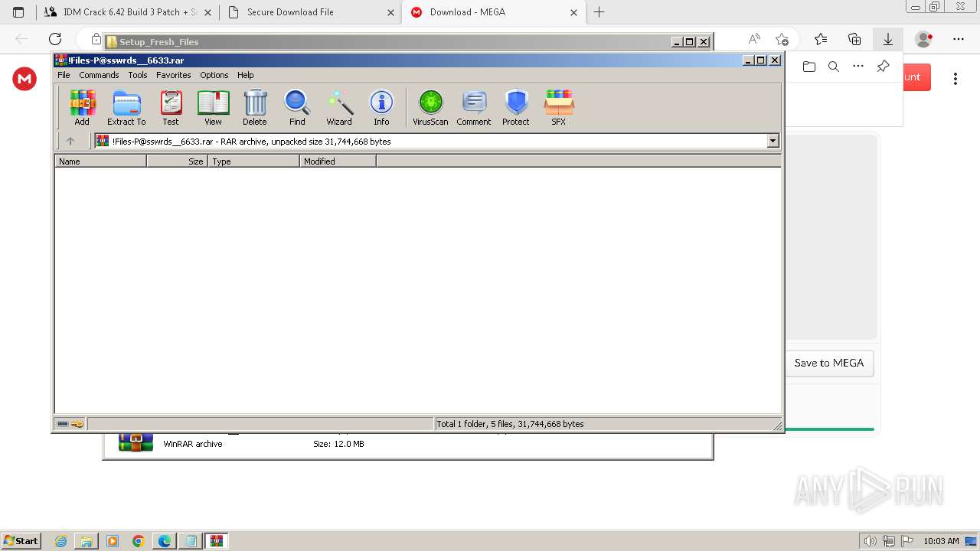The image size is (980, 551).
Task: Open the browser Collections icon
Action: 854,39
